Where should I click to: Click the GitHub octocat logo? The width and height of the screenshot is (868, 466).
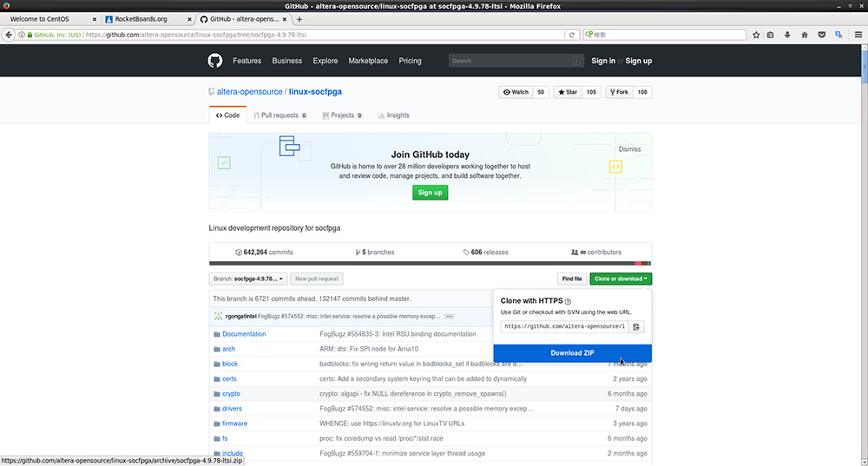(x=214, y=61)
